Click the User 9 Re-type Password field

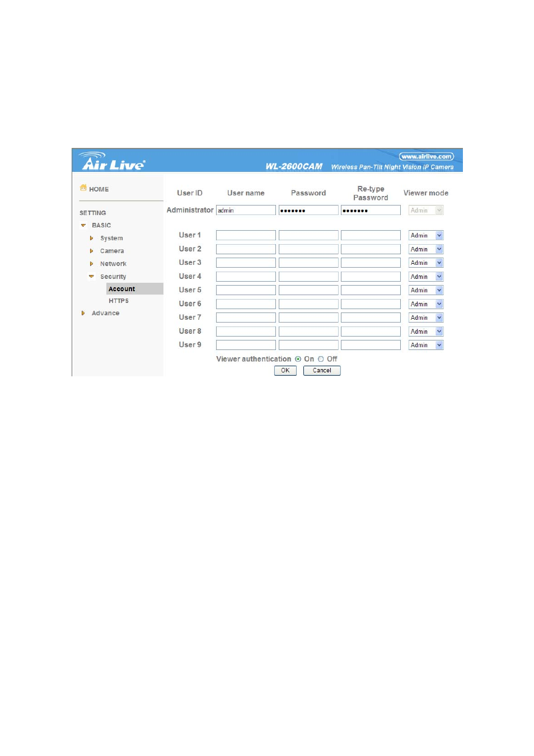(371, 345)
